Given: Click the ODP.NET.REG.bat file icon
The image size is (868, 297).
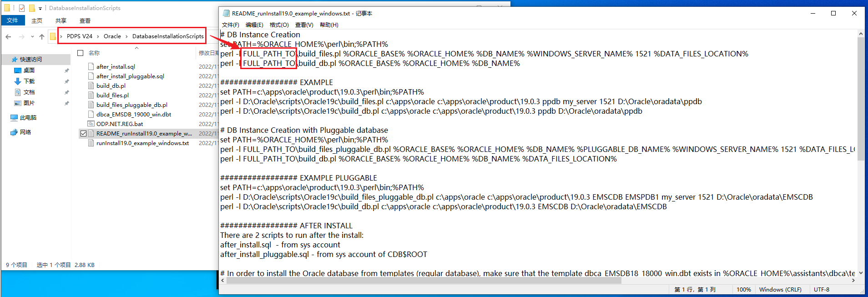Looking at the screenshot, I should pyautogui.click(x=91, y=124).
